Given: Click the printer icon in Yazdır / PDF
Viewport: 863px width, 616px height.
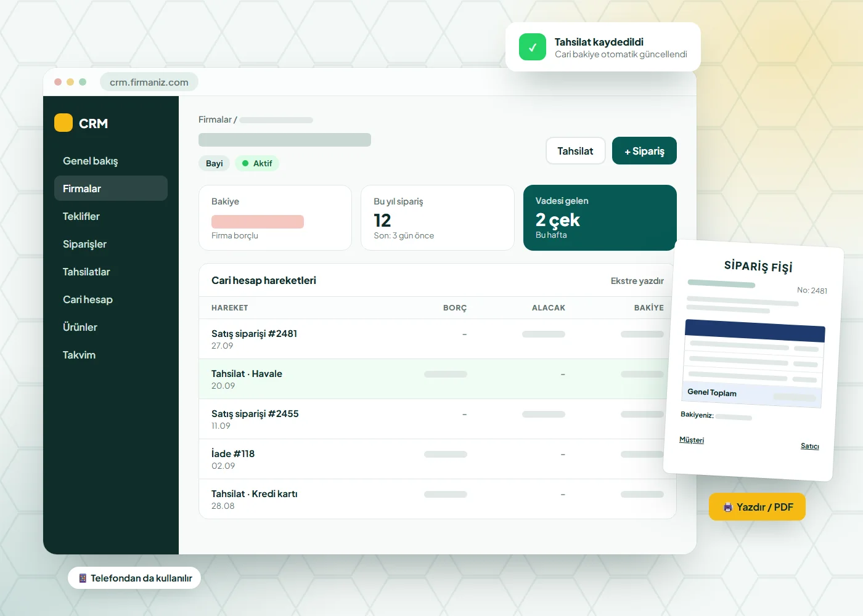Looking at the screenshot, I should (728, 507).
